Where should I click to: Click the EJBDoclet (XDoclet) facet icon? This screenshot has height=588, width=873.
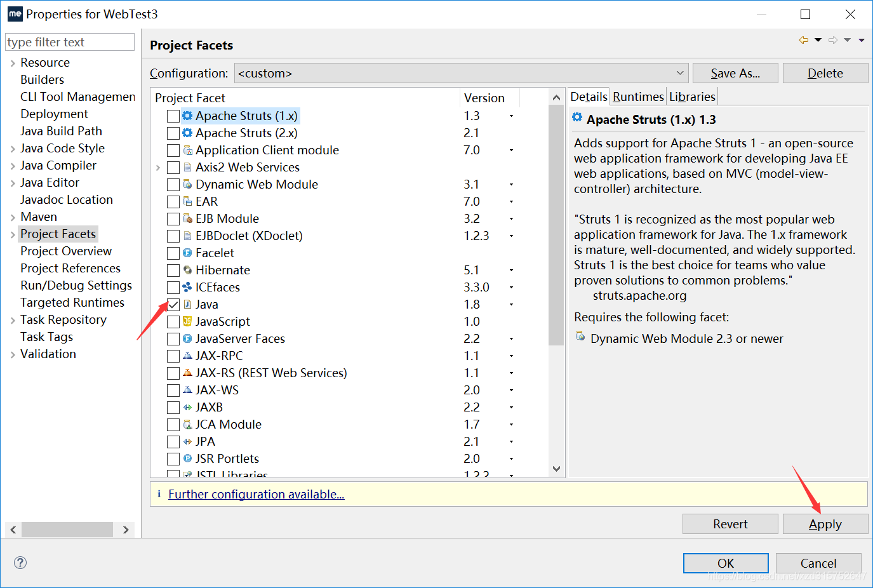(x=187, y=236)
